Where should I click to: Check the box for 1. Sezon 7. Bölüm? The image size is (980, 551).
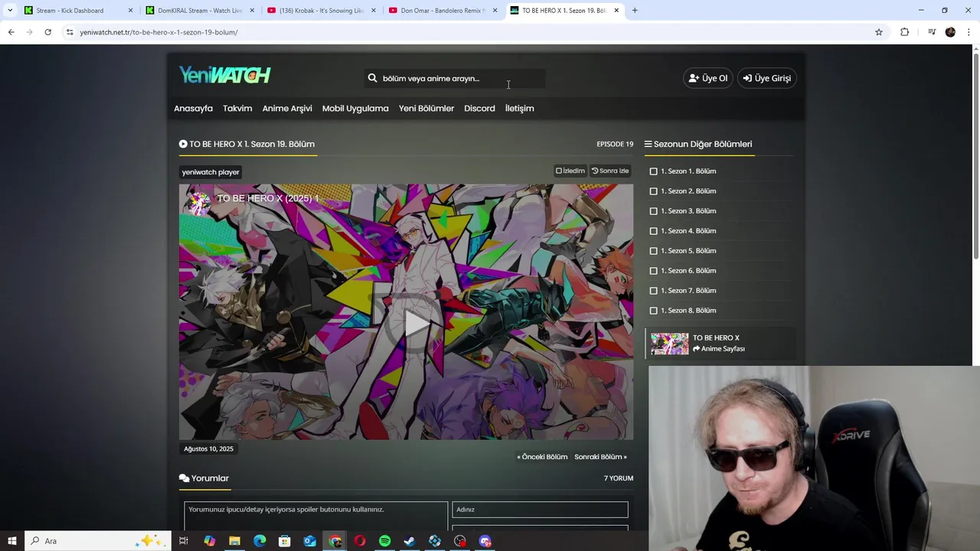(653, 291)
